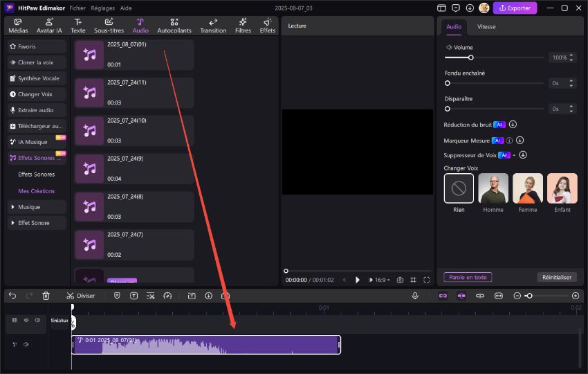The height and width of the screenshot is (374, 588).
Task: Adjust the Volume percentage stepper
Action: click(x=571, y=57)
